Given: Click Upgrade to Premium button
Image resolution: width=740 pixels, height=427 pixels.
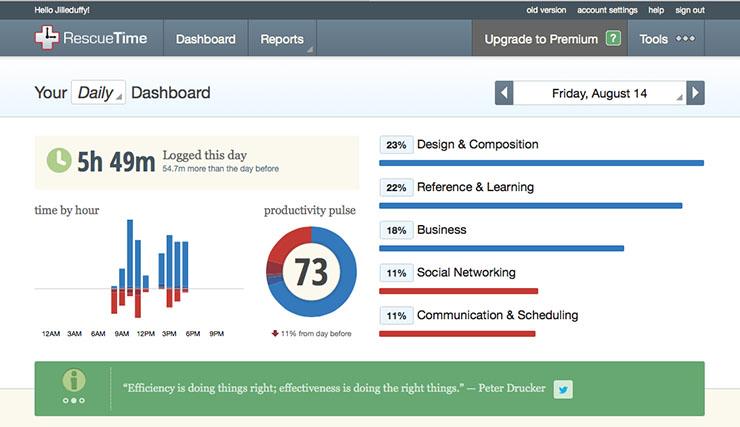Looking at the screenshot, I should pos(541,39).
